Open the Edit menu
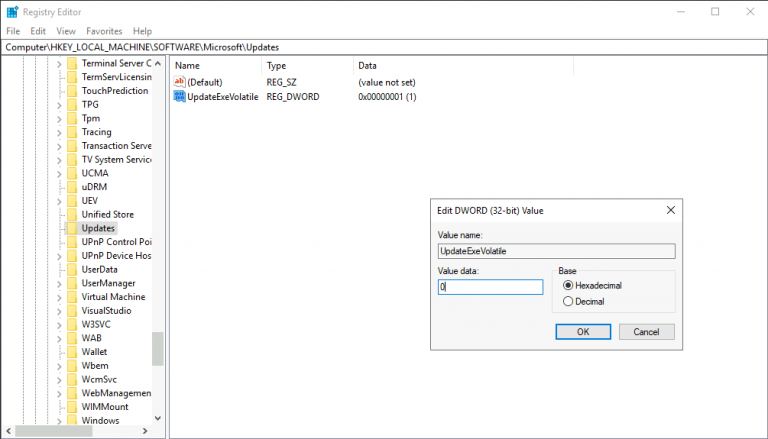768x439 pixels. point(38,31)
